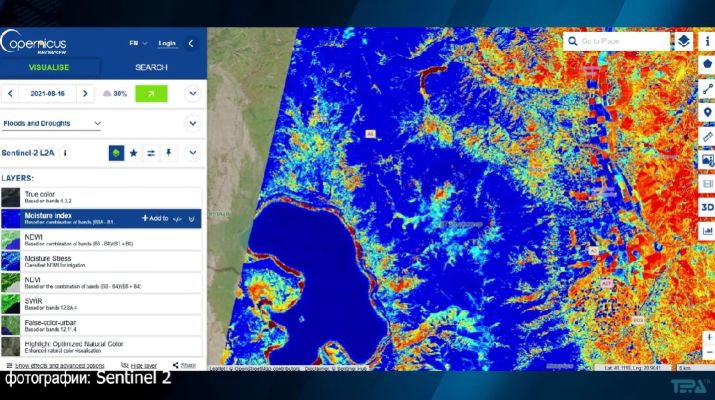Screen dimensions: 715x400
Task: Expand the date row chevron
Action: click(x=192, y=93)
